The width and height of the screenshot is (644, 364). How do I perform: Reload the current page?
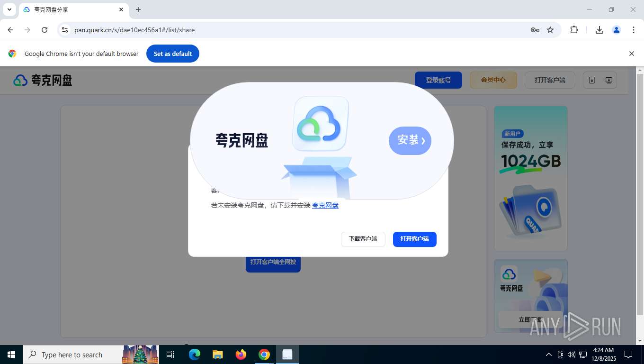coord(45,30)
